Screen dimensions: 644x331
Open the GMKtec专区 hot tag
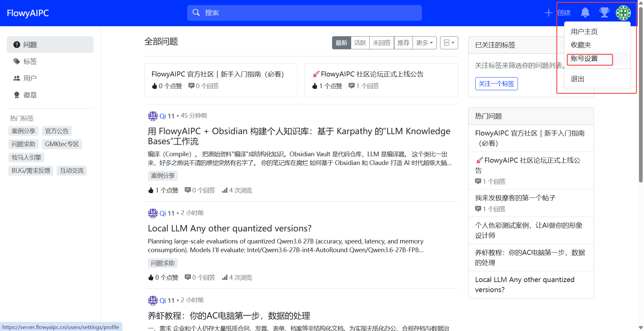point(62,144)
